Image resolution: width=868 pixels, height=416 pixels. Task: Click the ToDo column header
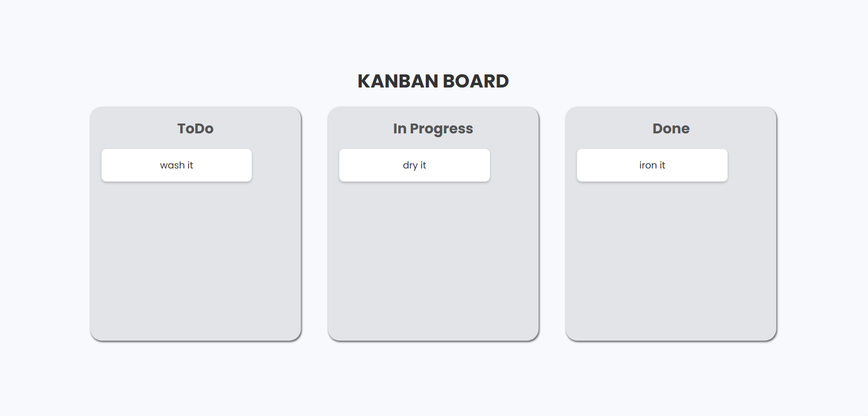(x=195, y=128)
